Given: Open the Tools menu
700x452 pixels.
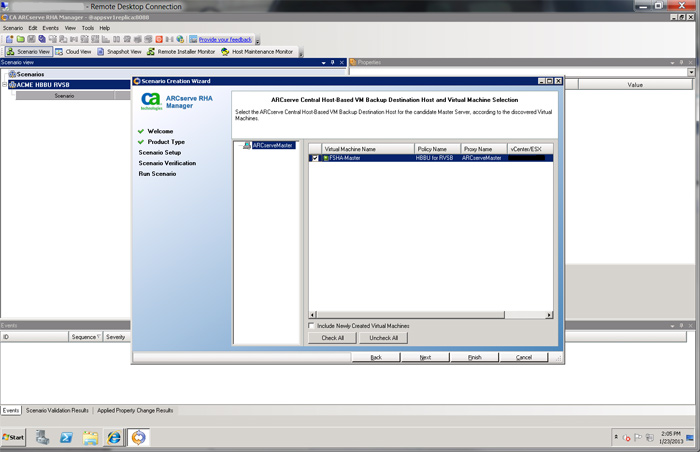Looking at the screenshot, I should tap(88, 28).
